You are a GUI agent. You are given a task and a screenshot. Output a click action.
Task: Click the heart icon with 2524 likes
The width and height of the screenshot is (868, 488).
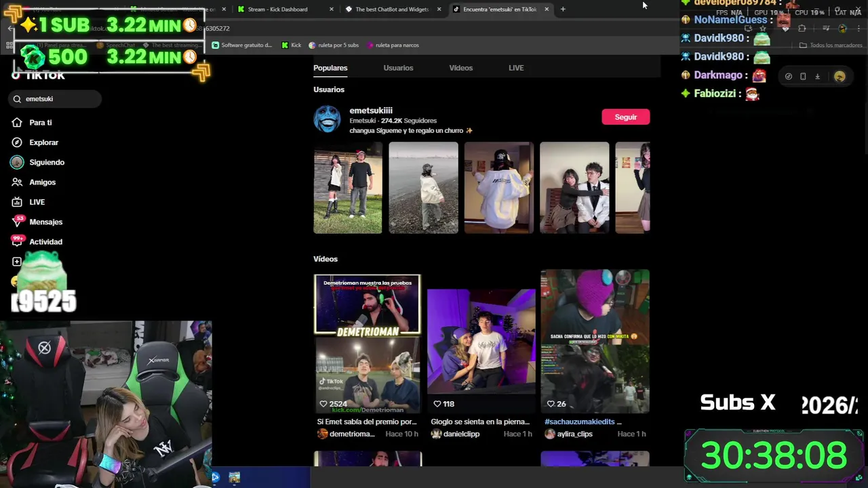323,404
